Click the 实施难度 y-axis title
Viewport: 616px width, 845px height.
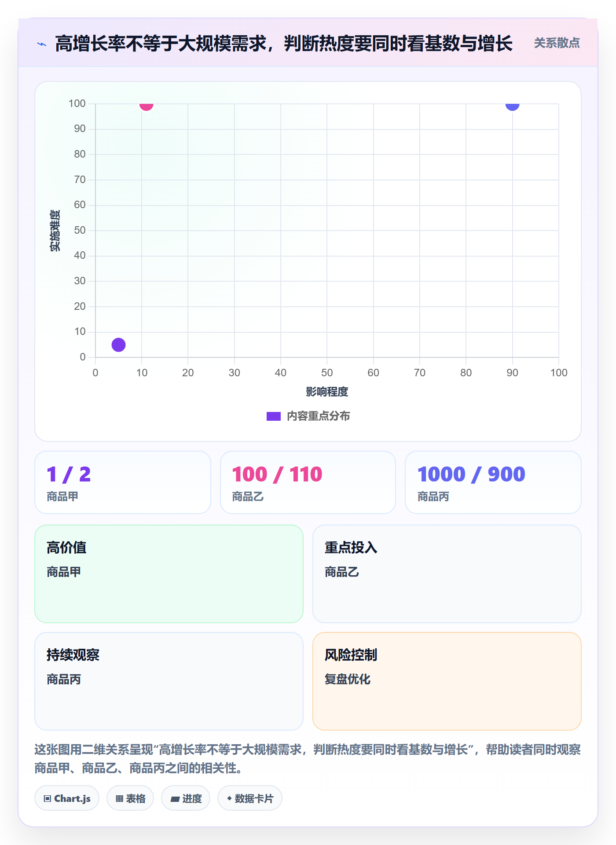[x=55, y=231]
